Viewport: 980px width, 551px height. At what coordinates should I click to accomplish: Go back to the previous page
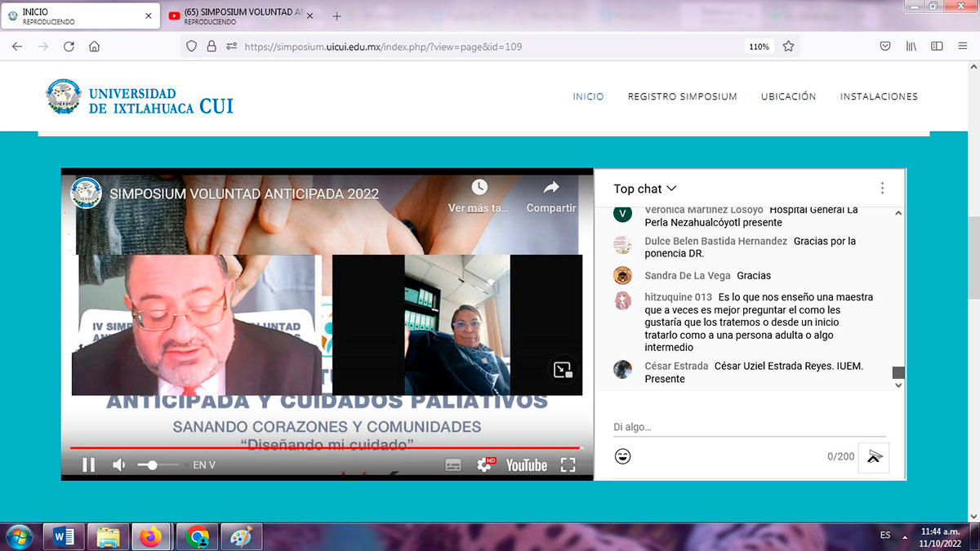click(x=17, y=47)
